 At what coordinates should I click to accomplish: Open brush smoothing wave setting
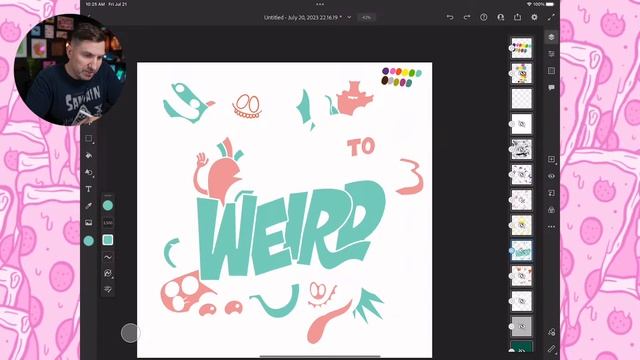point(108,257)
